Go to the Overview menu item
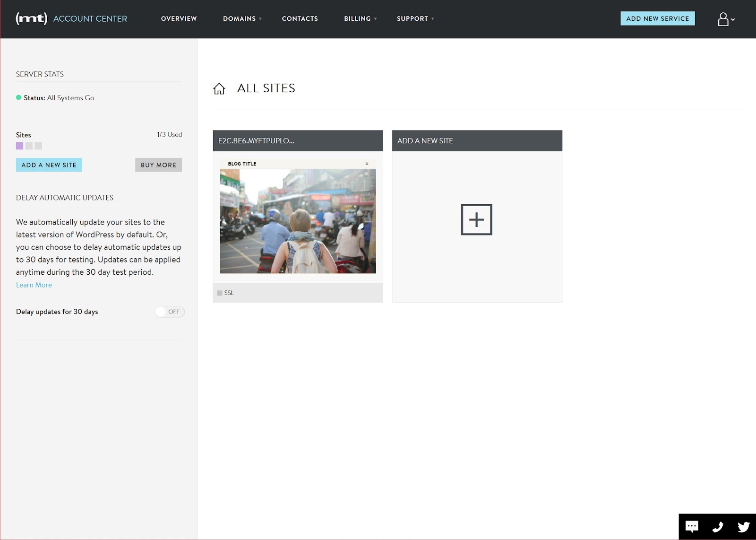Screen dimensions: 756x540 pyautogui.click(x=179, y=18)
